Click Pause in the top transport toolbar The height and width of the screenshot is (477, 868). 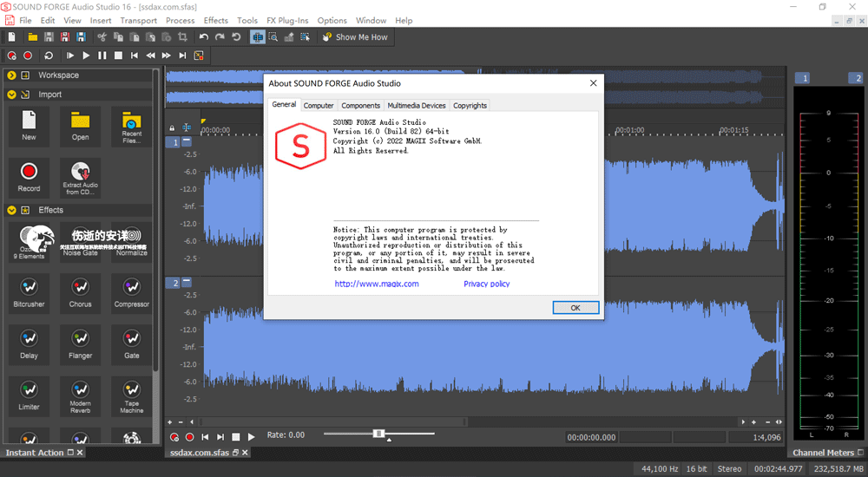[102, 56]
